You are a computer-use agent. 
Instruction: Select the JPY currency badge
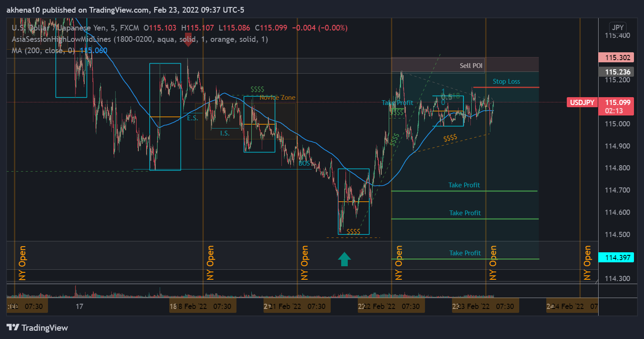pos(617,27)
